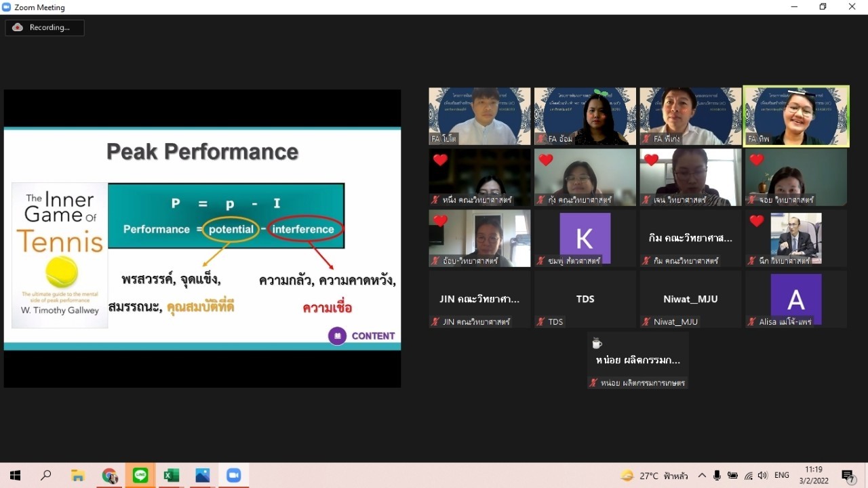
Task: Click muted mic icon on เจน วิทยาศาสตร์ tile
Action: tap(647, 200)
